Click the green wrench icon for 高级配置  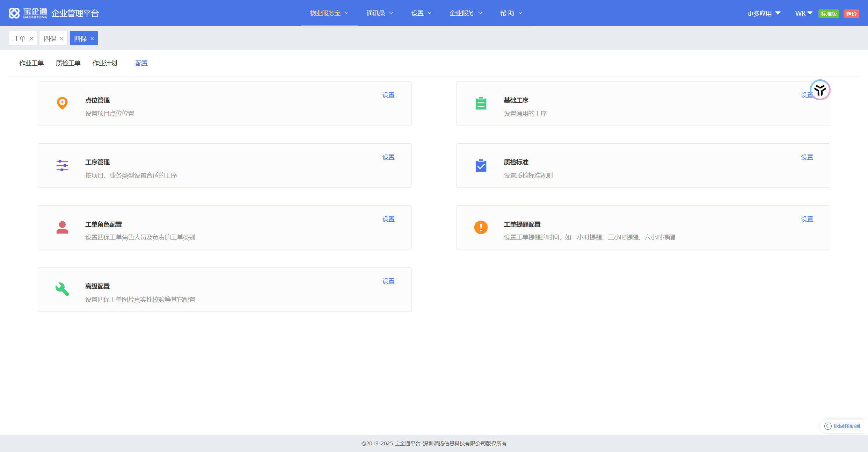[x=62, y=289]
